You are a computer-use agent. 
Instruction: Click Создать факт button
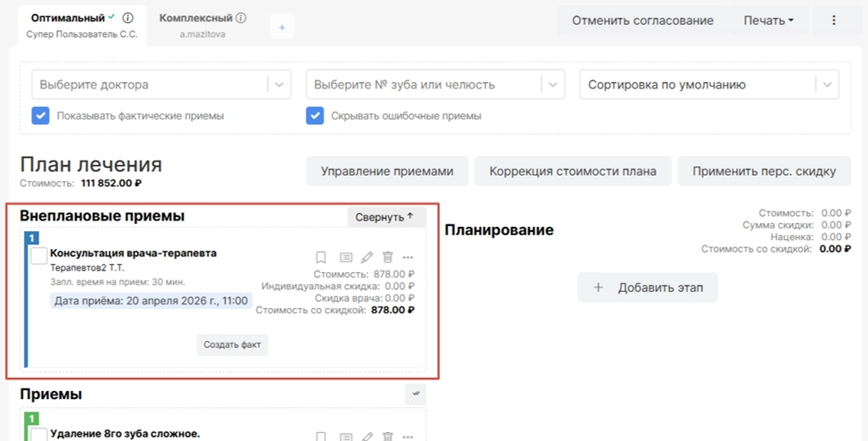tap(232, 345)
